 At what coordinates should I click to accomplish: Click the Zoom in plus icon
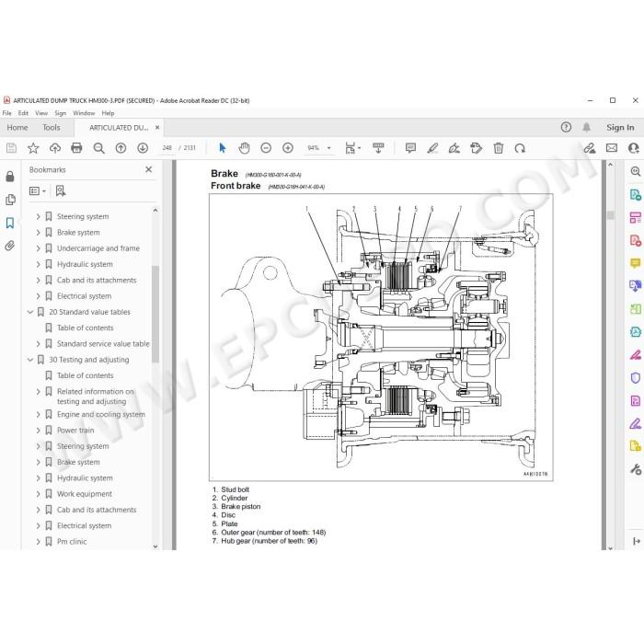[x=288, y=148]
